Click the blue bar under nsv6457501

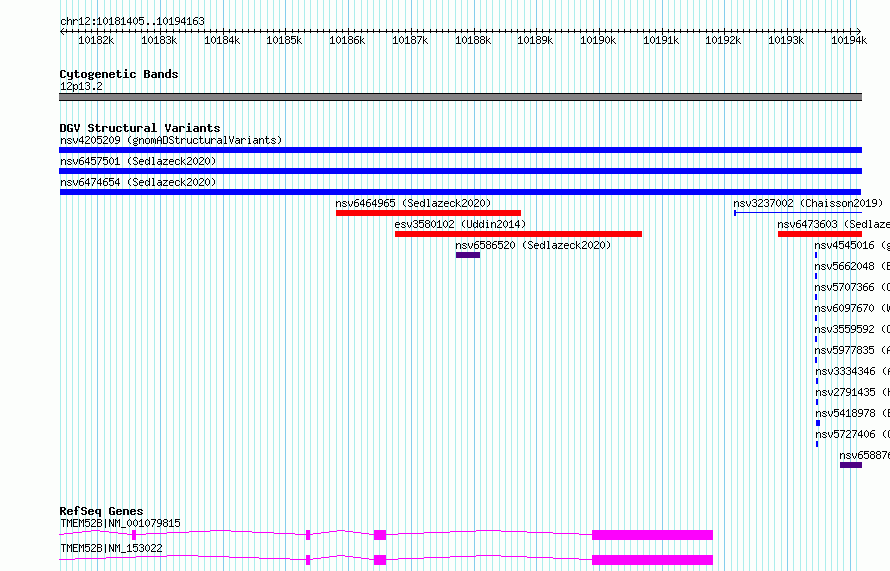tap(460, 171)
